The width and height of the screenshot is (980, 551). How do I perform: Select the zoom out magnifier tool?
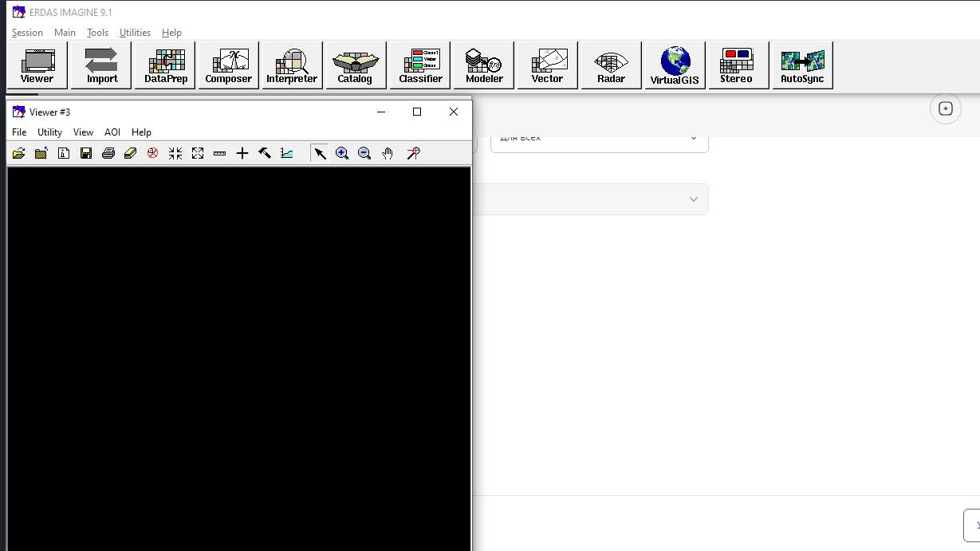(x=364, y=153)
